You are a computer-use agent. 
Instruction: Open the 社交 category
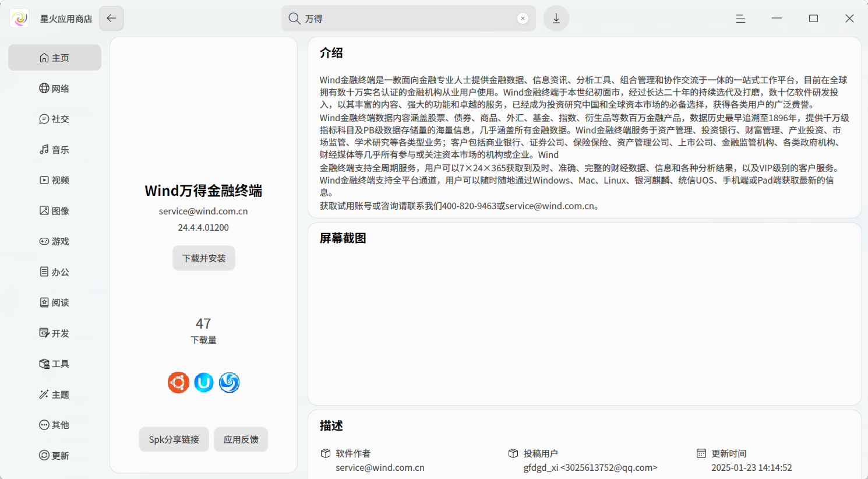pyautogui.click(x=55, y=119)
